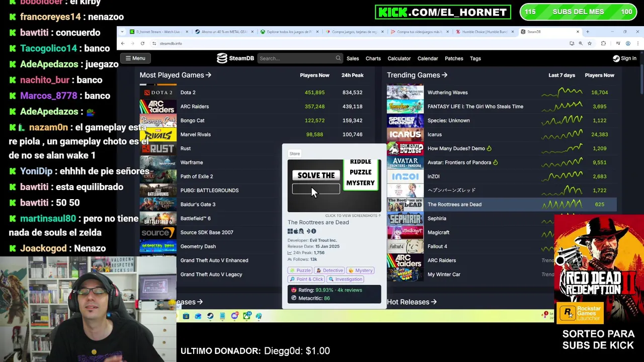Open My Winter Car trending entry

point(444,275)
